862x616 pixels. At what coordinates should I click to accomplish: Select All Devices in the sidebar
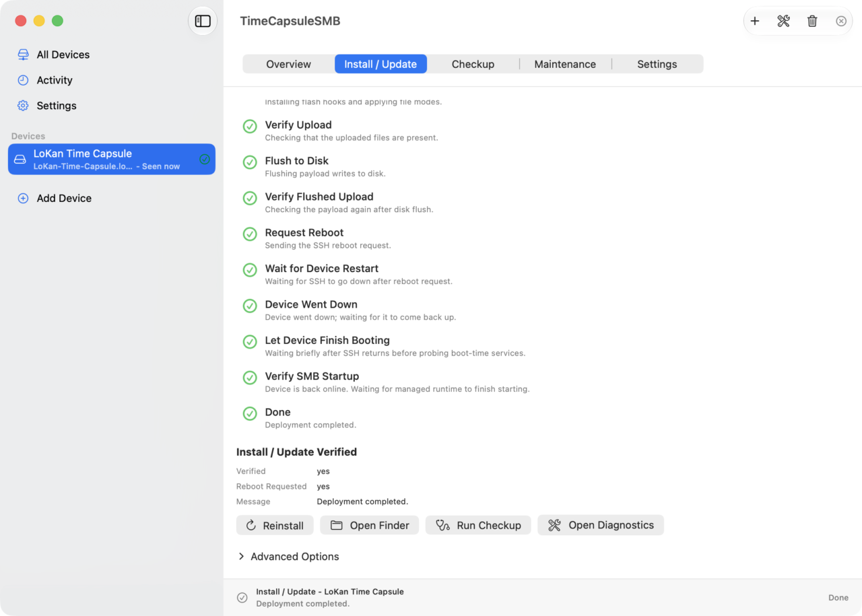click(63, 55)
